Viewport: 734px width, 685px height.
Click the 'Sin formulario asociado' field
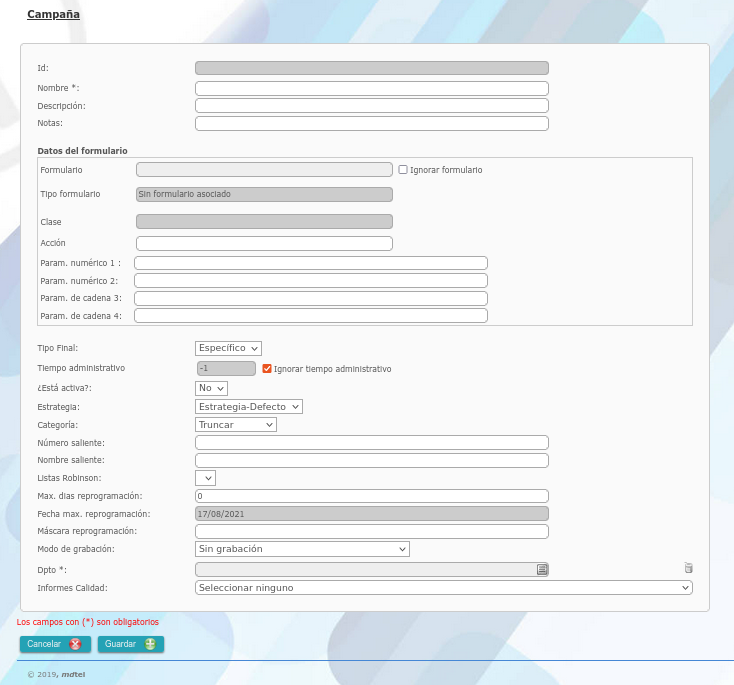point(264,194)
